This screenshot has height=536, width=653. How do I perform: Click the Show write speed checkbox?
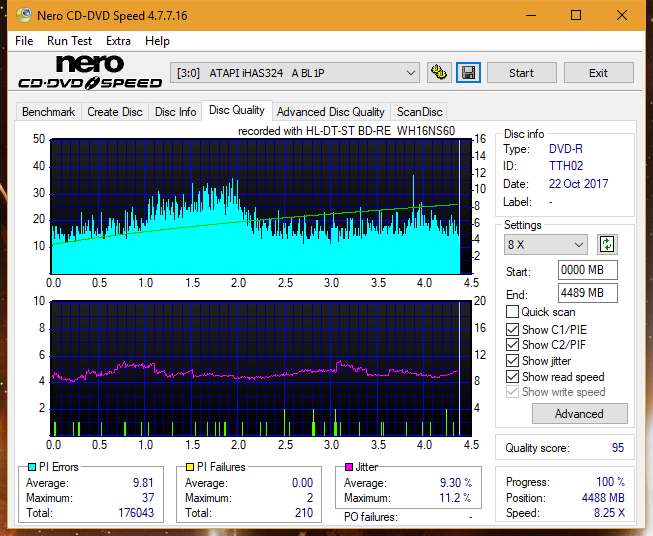512,392
